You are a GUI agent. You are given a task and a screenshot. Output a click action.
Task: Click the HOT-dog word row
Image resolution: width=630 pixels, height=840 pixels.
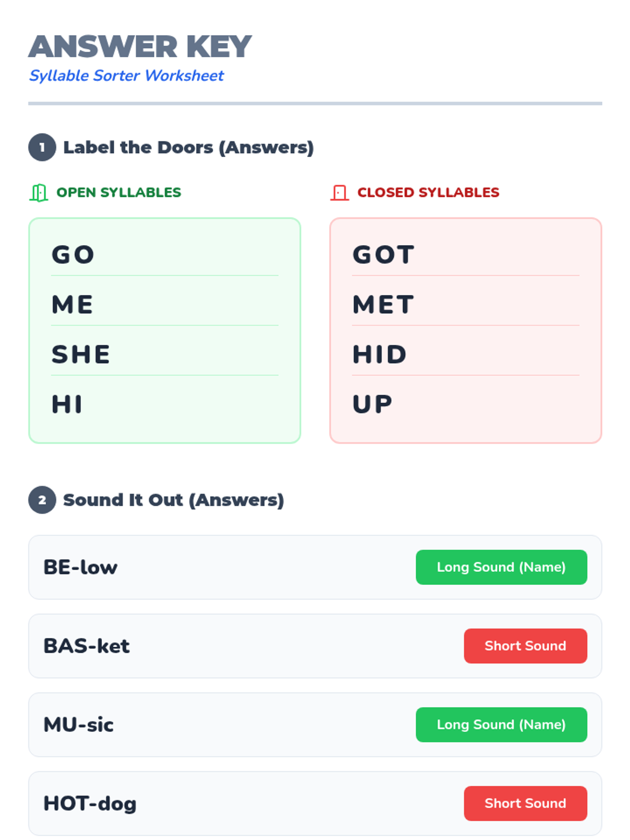click(x=315, y=803)
